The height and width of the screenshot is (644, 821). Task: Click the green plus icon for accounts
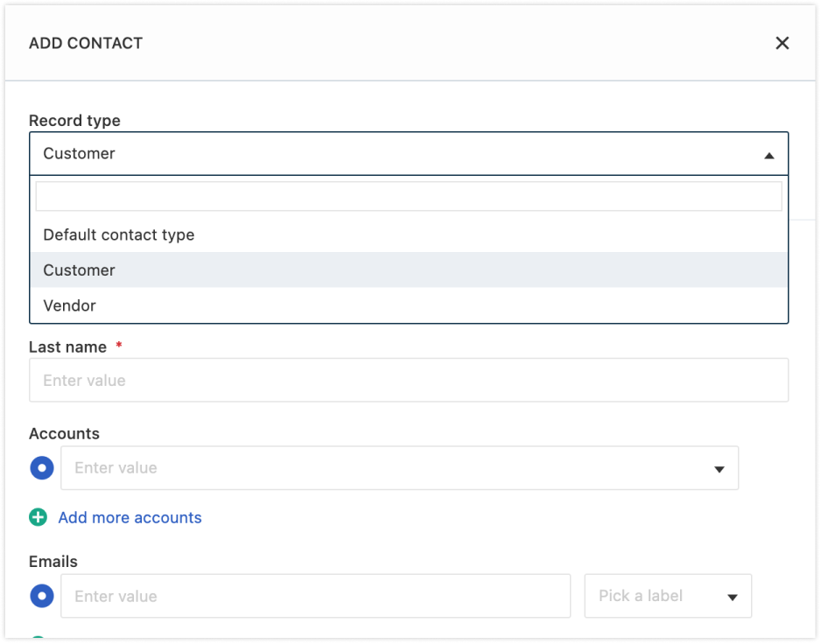(x=39, y=517)
